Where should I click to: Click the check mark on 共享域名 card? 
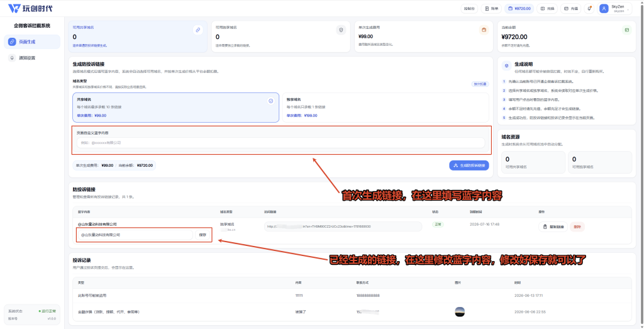[x=270, y=101]
